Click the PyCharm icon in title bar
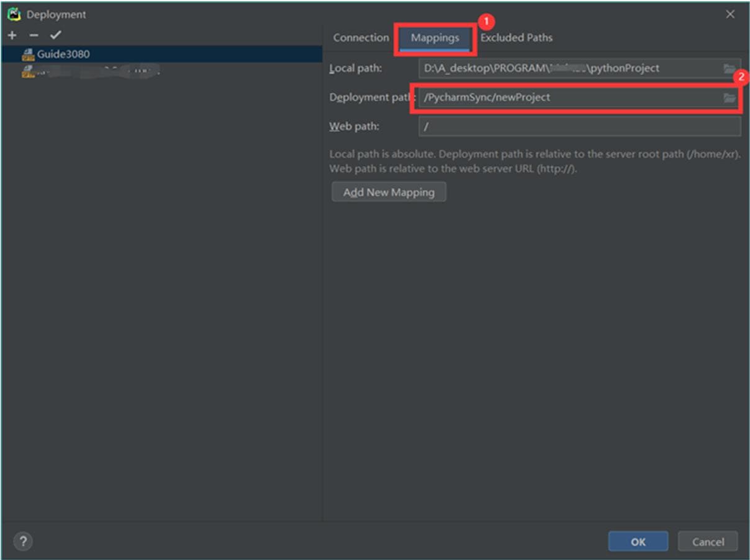 [x=14, y=14]
